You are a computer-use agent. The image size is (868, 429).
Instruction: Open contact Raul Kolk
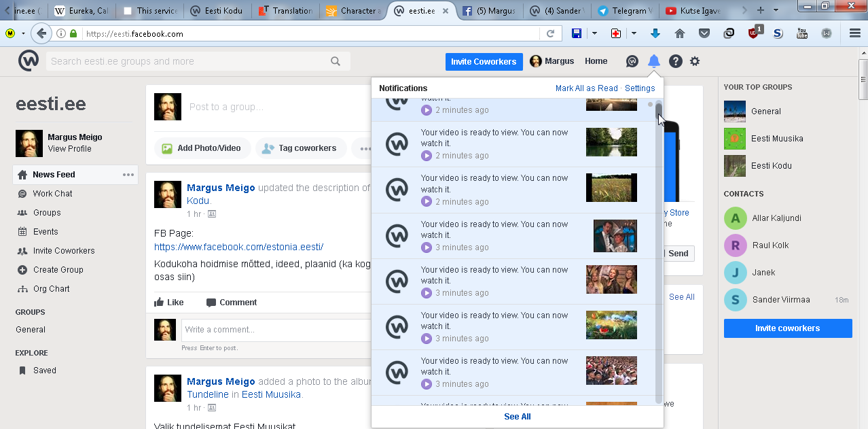pos(770,245)
